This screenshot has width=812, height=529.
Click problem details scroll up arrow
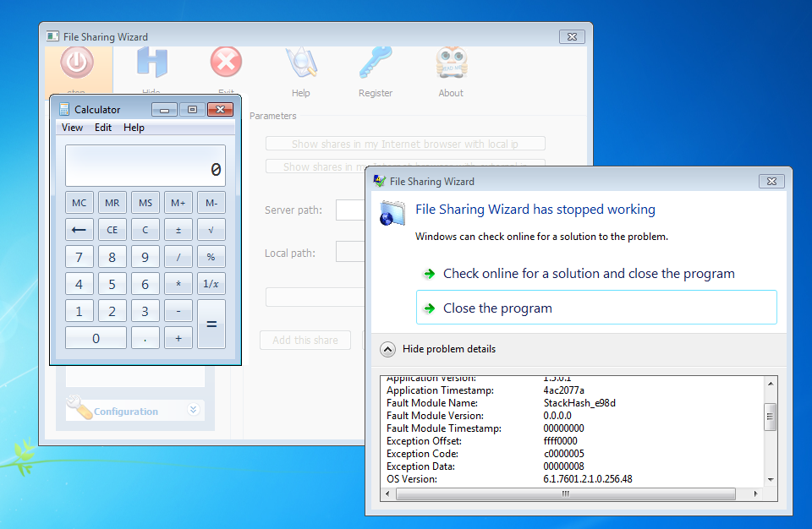click(x=770, y=384)
